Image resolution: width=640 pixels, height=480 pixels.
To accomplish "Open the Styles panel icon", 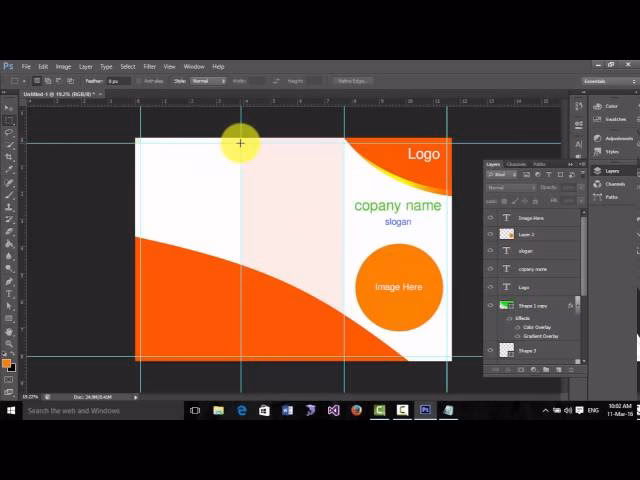I will pos(612,151).
